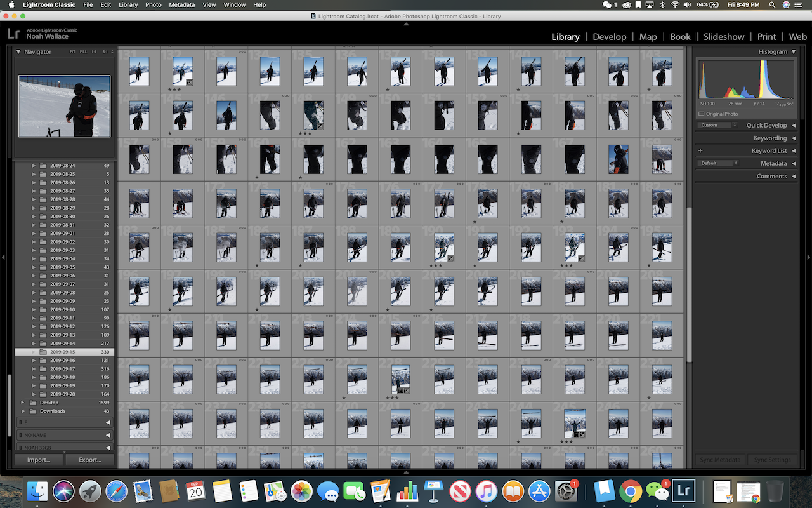This screenshot has height=508, width=812.
Task: Select the 2019-09-20 folder
Action: coord(64,394)
